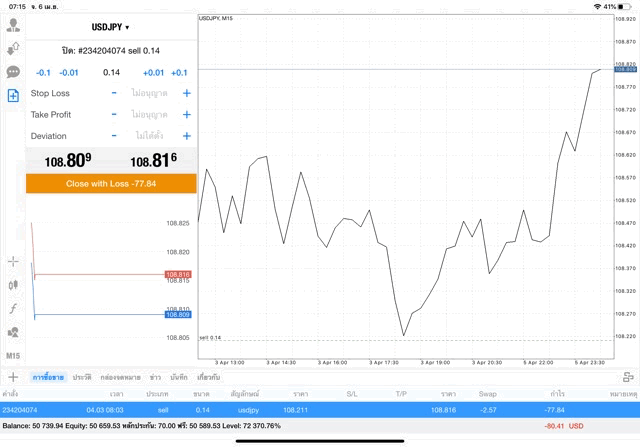Open the บันทึก journal tab
The width and height of the screenshot is (640, 447).
tap(179, 377)
